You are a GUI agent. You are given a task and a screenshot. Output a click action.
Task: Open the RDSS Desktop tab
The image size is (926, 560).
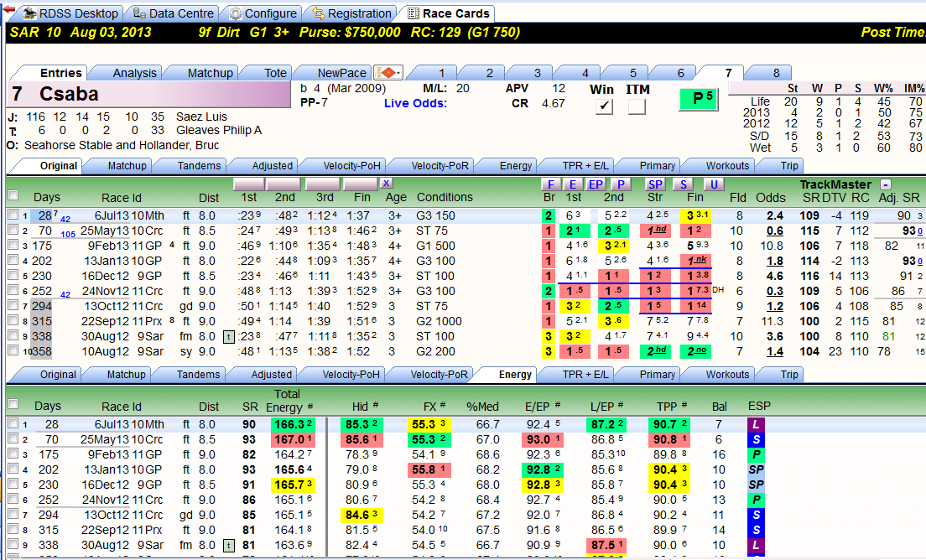pyautogui.click(x=70, y=13)
